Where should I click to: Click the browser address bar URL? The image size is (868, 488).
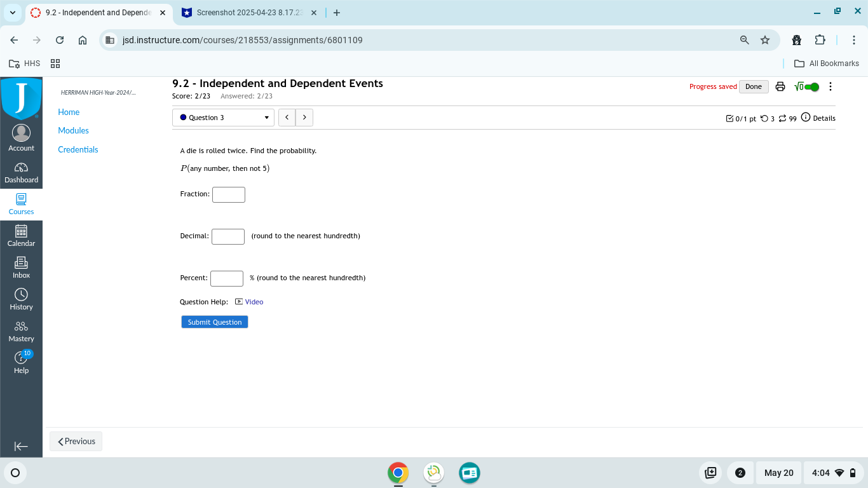[243, 40]
